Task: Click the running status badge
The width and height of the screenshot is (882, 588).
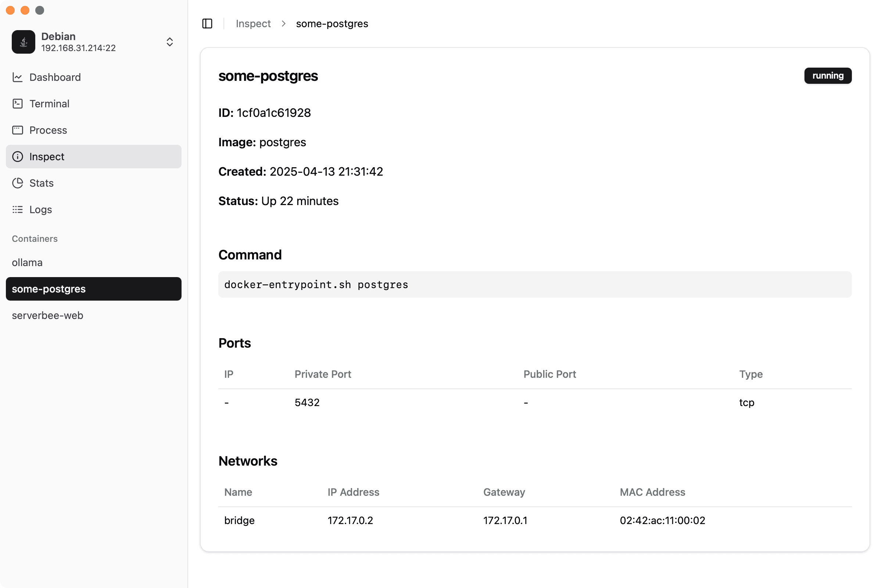Action: point(828,76)
